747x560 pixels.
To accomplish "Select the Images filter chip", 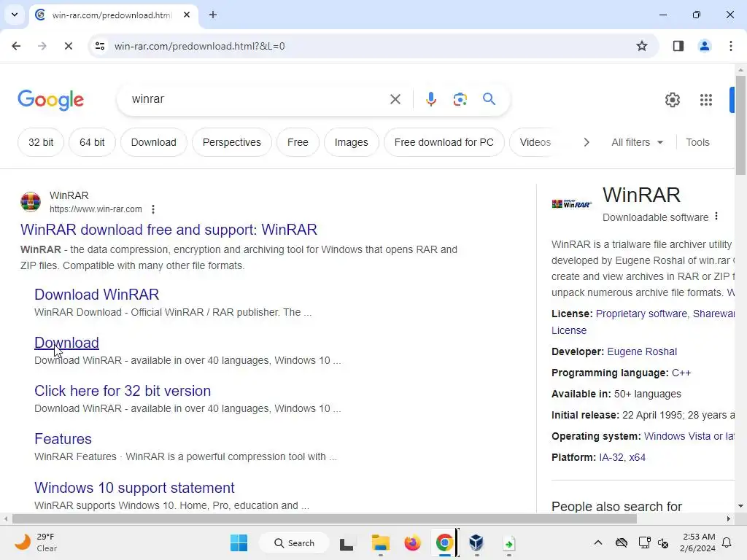I will (x=351, y=142).
